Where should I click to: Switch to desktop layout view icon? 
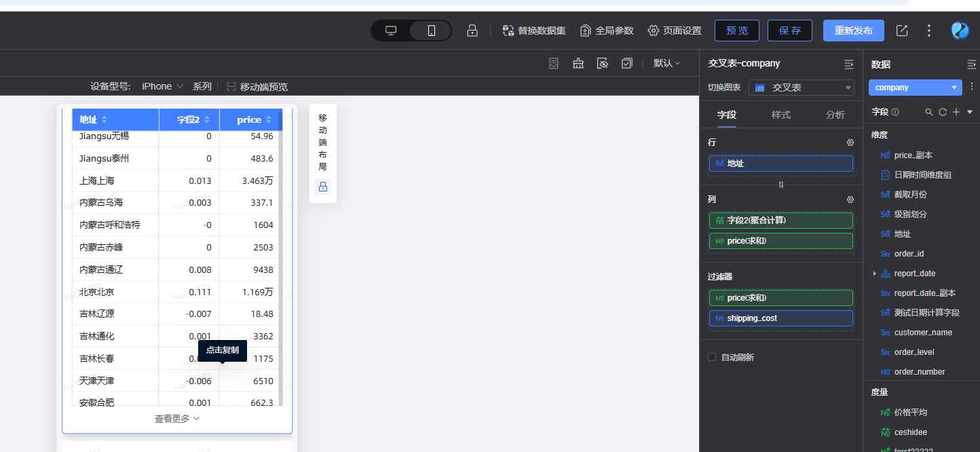click(x=391, y=31)
